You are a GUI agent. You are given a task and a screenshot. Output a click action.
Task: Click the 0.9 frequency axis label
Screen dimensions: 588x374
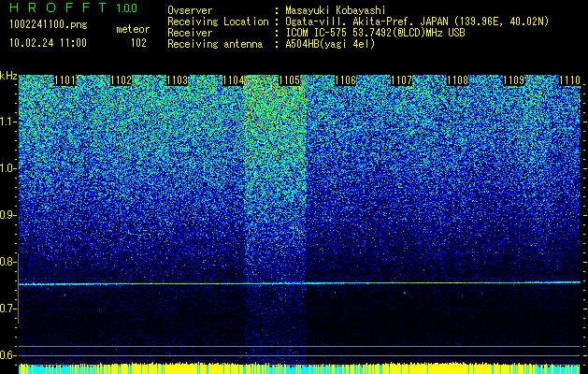[7, 215]
